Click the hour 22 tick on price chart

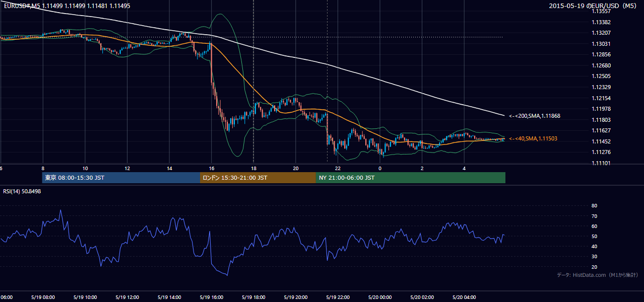pyautogui.click(x=338, y=168)
